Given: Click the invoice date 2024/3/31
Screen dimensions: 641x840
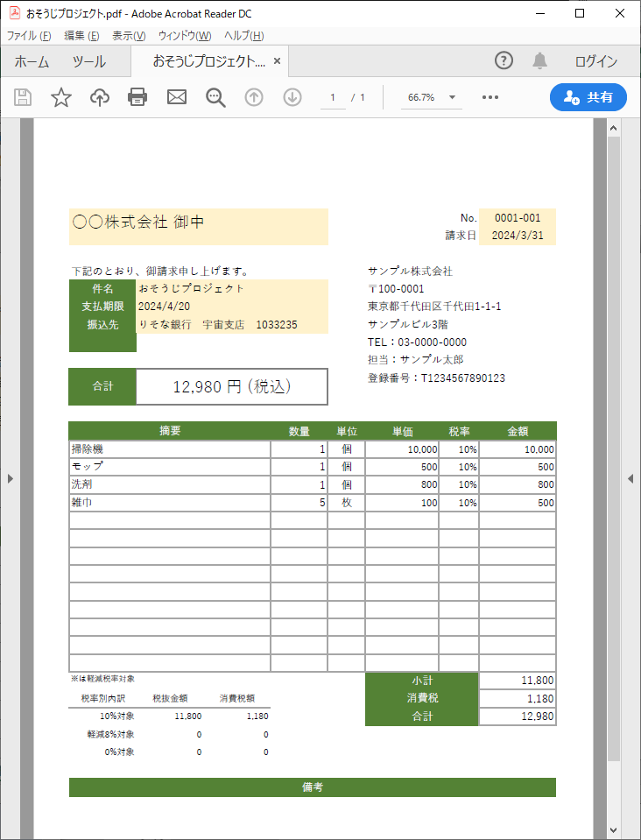Looking at the screenshot, I should tap(518, 235).
